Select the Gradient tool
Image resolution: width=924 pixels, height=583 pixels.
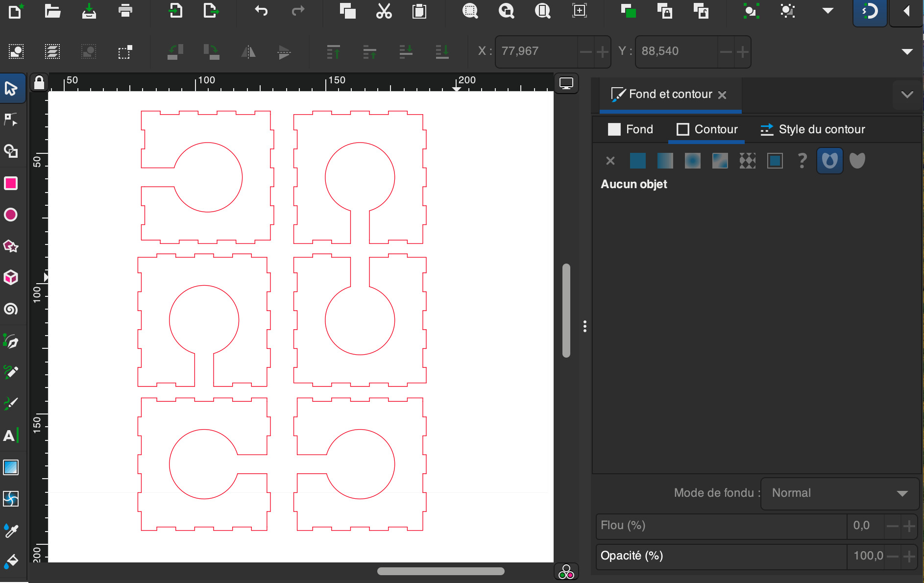[11, 467]
